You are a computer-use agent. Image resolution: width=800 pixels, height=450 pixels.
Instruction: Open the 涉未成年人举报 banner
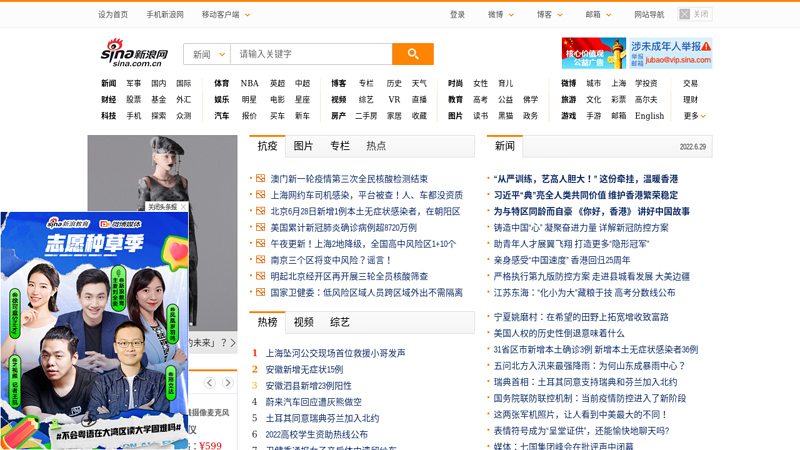coord(670,53)
